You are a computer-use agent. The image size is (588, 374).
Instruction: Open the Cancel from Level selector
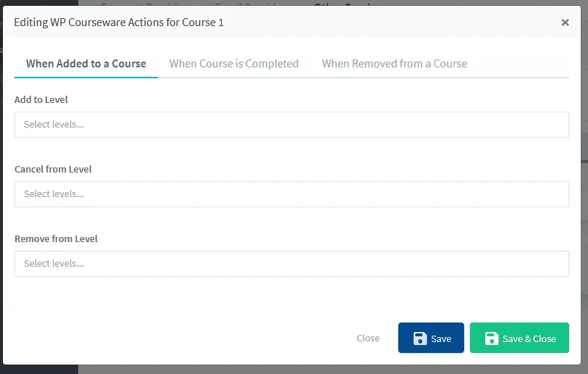tap(291, 194)
